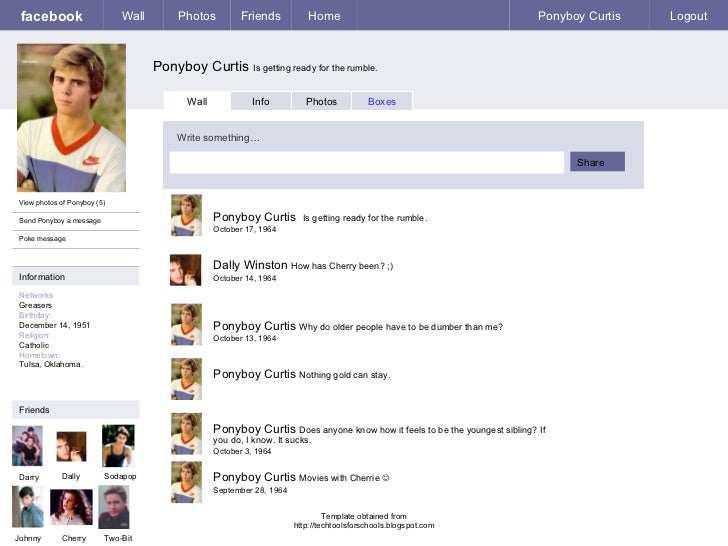
Task: Open Darry's friend thumbnail
Action: [27, 446]
